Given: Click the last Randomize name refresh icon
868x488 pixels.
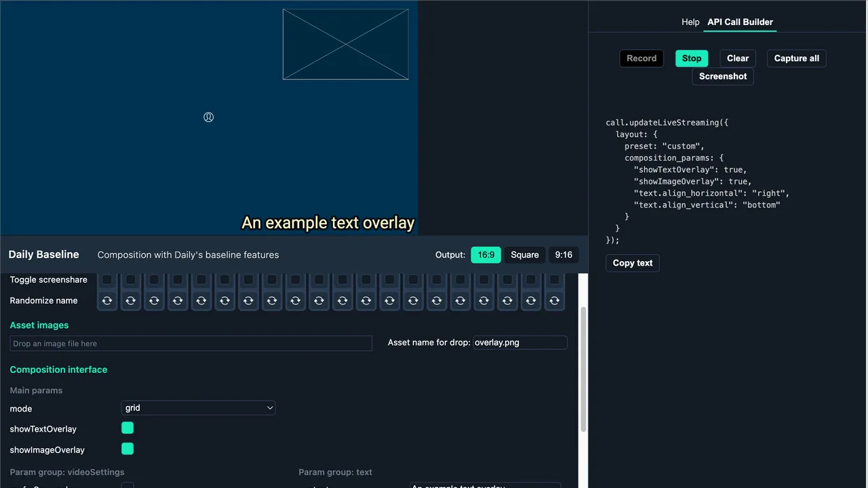Looking at the screenshot, I should (x=554, y=300).
